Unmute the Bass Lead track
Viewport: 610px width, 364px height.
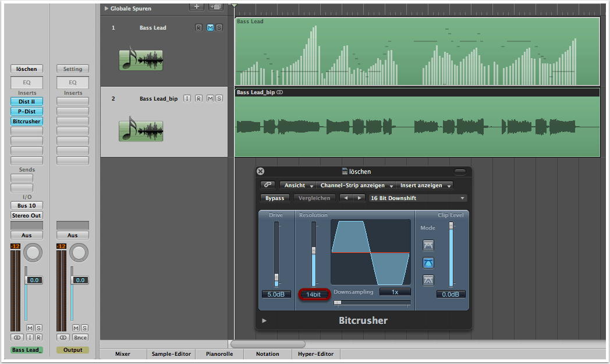[210, 28]
